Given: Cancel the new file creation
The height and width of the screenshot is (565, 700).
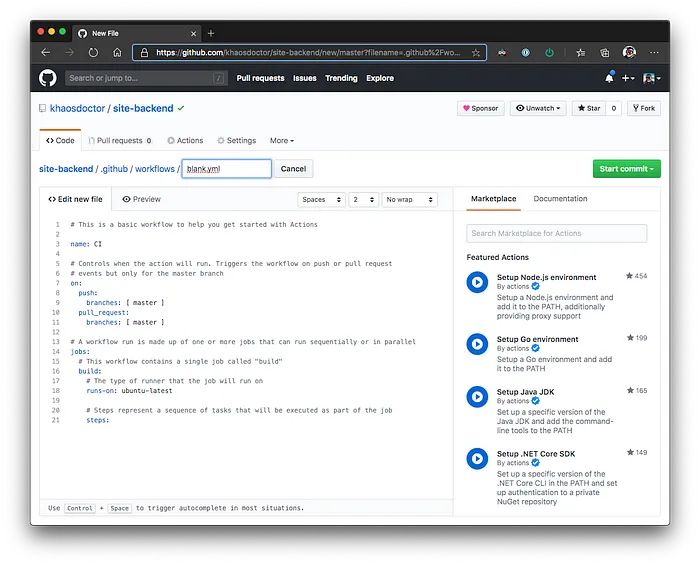Looking at the screenshot, I should [293, 169].
